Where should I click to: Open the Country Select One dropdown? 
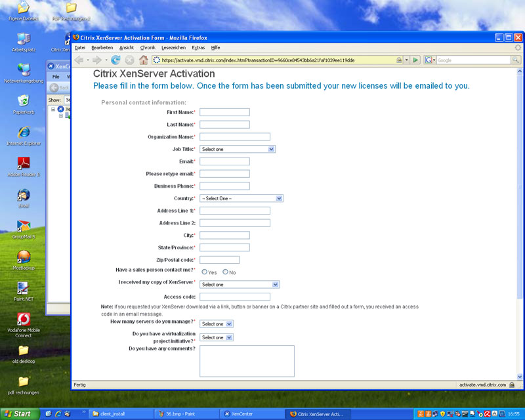click(x=241, y=198)
